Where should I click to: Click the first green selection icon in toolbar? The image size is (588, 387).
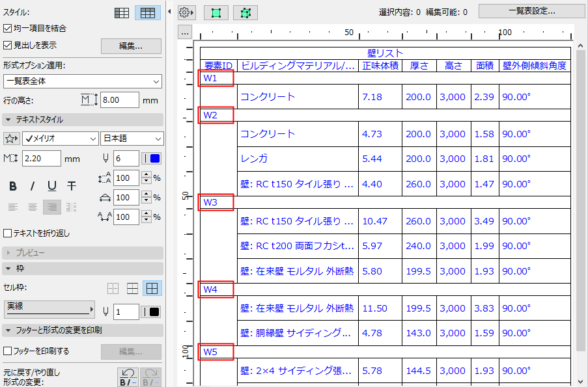(x=216, y=12)
